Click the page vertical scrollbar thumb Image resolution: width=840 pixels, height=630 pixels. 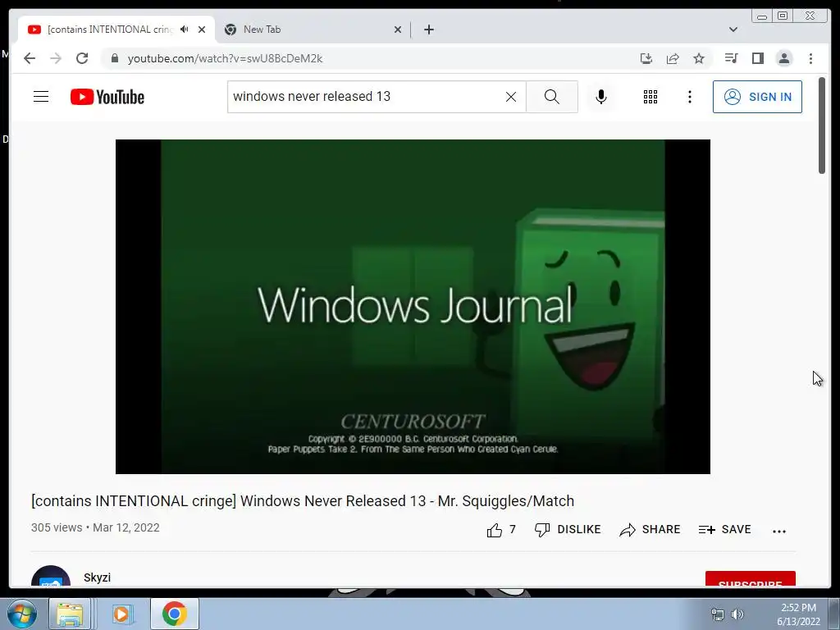822,126
